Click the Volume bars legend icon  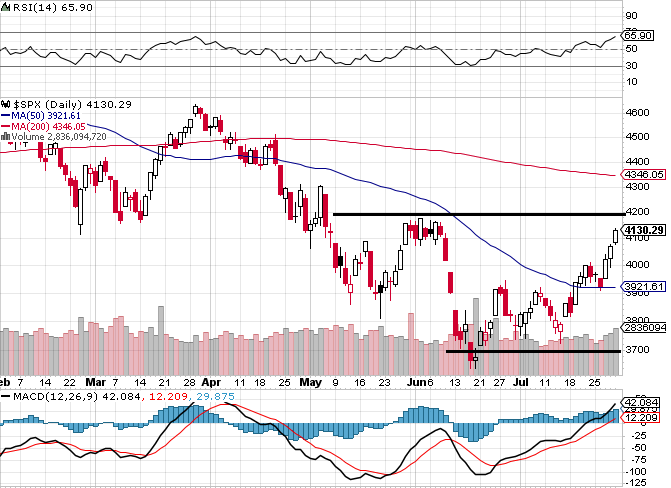click(6, 137)
